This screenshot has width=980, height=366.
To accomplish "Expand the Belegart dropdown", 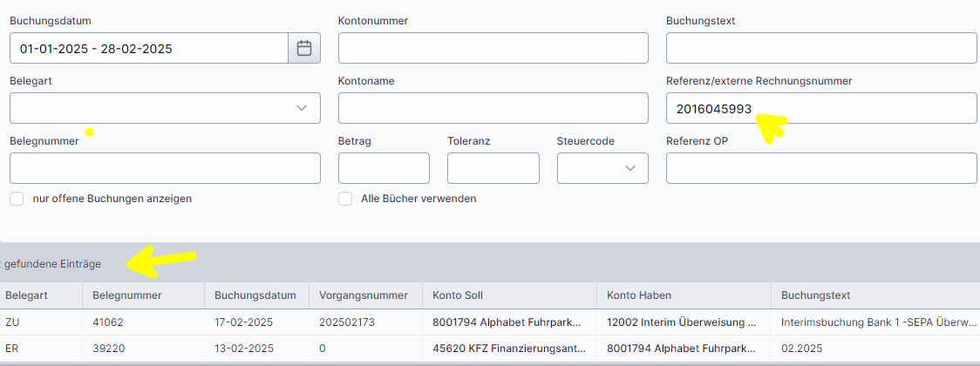I will point(302,108).
